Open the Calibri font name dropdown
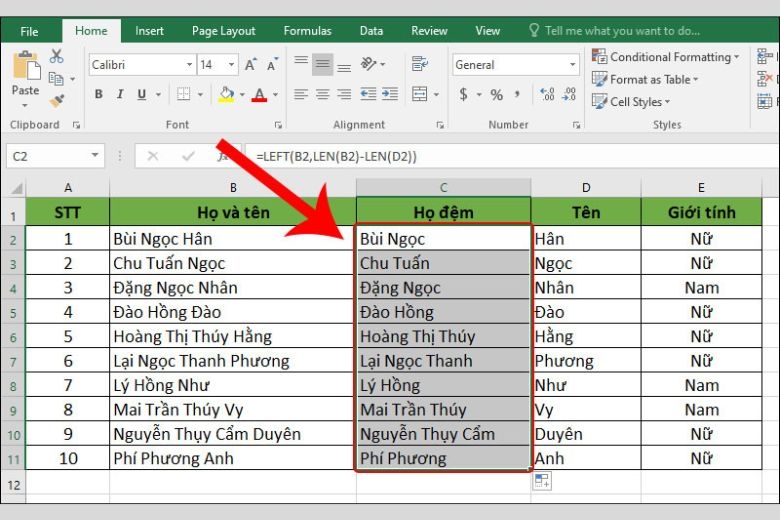This screenshot has height=520, width=780. coord(189,65)
